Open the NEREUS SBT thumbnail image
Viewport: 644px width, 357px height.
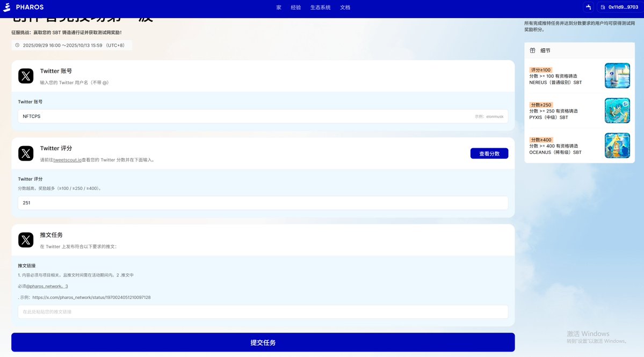click(x=617, y=76)
